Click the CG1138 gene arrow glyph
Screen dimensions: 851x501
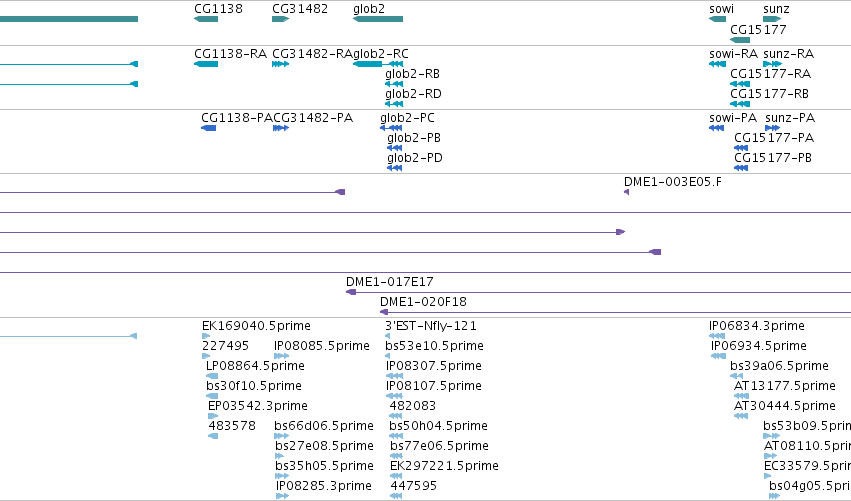coord(206,19)
